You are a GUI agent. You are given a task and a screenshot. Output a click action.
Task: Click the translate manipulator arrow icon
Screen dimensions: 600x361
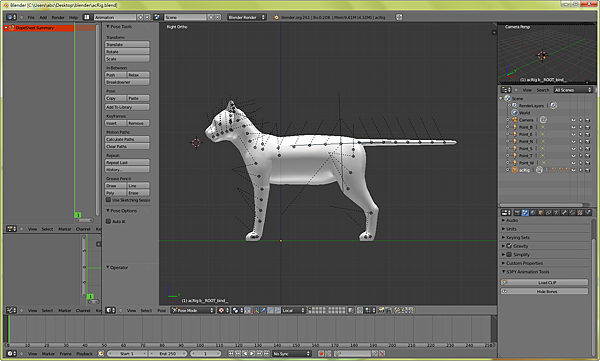[263, 310]
